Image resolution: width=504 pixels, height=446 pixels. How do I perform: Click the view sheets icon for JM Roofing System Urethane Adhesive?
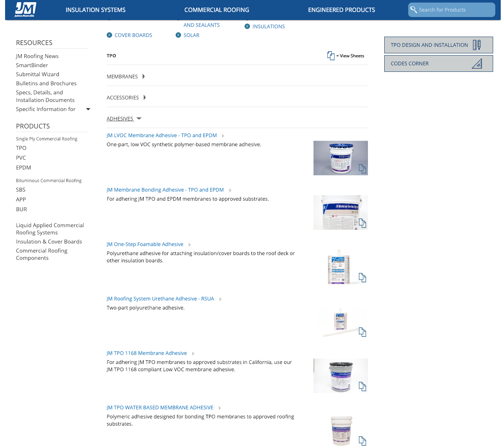coord(363,333)
